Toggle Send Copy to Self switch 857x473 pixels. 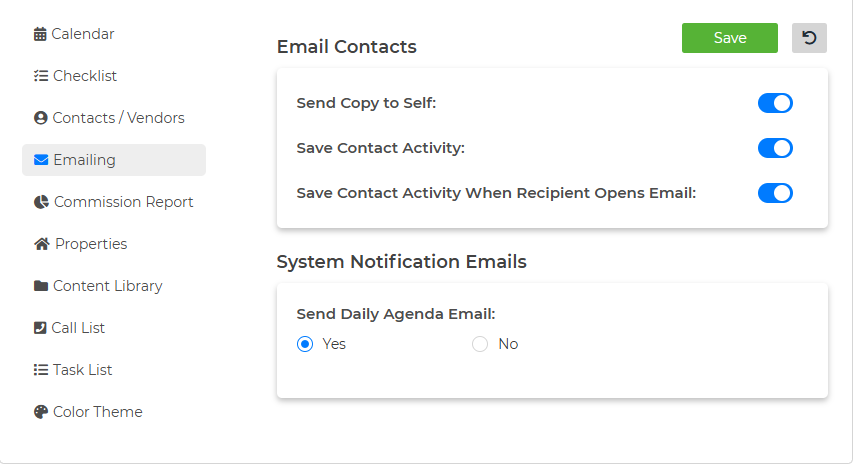(x=775, y=103)
